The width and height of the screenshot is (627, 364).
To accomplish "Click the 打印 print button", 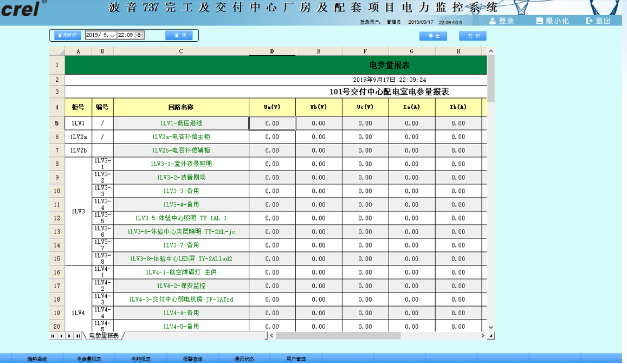I will click(473, 36).
